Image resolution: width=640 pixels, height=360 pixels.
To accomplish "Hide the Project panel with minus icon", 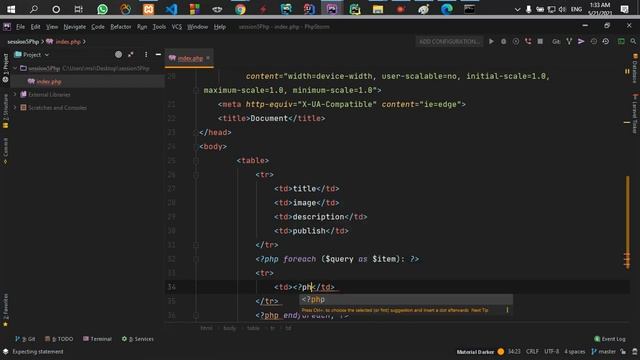I will point(158,54).
